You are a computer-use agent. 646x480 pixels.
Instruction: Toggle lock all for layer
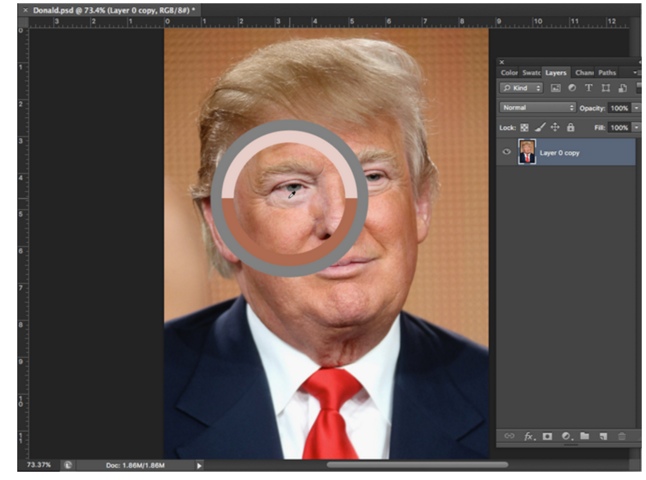pyautogui.click(x=570, y=128)
